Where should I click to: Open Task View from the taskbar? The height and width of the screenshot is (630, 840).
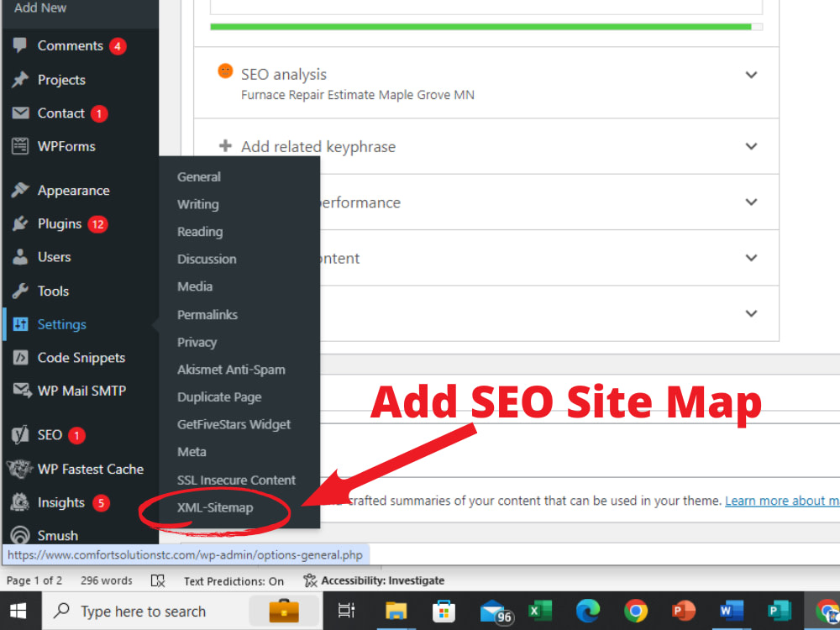tap(346, 611)
